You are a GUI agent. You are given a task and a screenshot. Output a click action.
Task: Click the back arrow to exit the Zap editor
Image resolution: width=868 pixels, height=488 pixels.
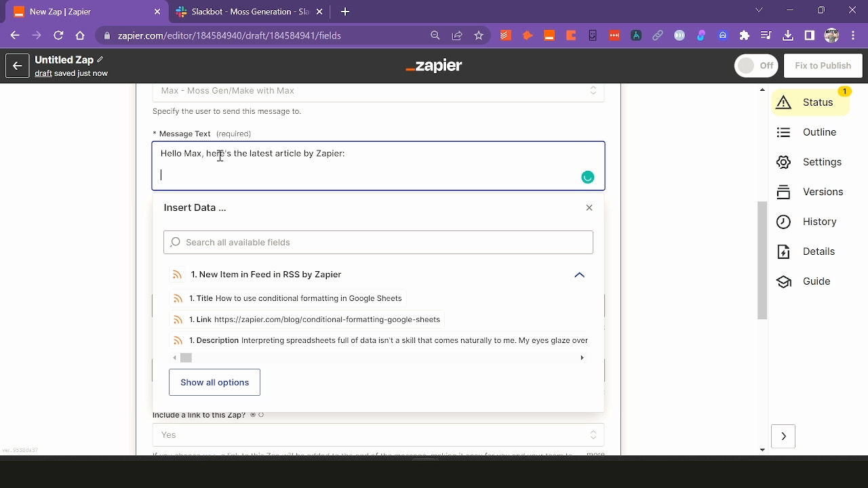click(18, 66)
